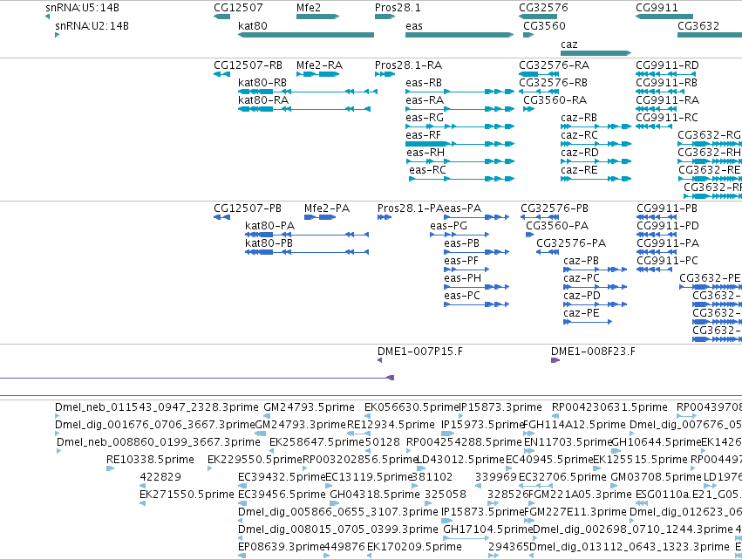Click the CG32576-PB protein label
The width and height of the screenshot is (742, 560).
555,208
